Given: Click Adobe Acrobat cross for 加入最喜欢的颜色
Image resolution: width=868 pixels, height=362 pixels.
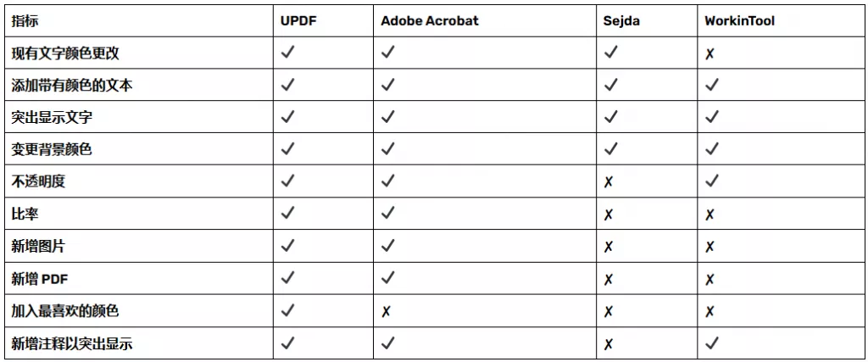Looking at the screenshot, I should click(x=387, y=312).
